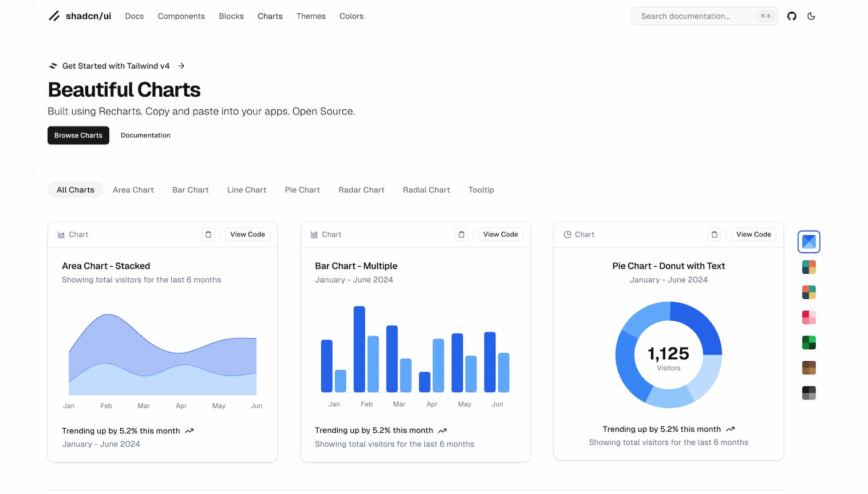
Task: Open the shadcn GitHub repository
Action: point(792,16)
